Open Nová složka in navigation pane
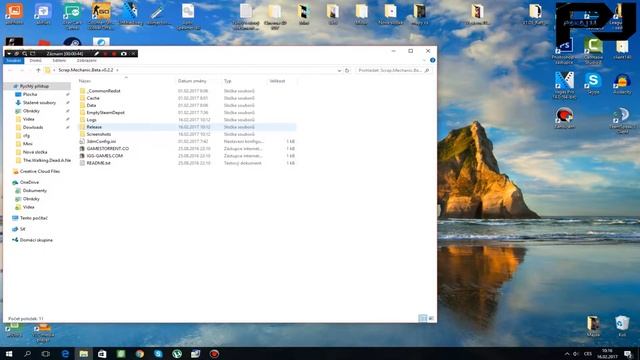The width and height of the screenshot is (640, 360). [35, 152]
